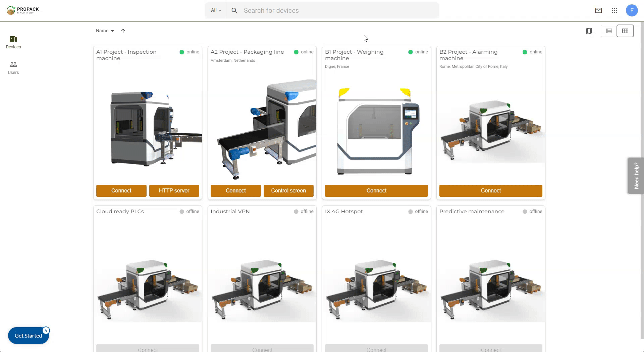Screen dimensions: 644x352
Task: Click Rome, Metropolitan City of Rome, Italy text
Action: 474,67
